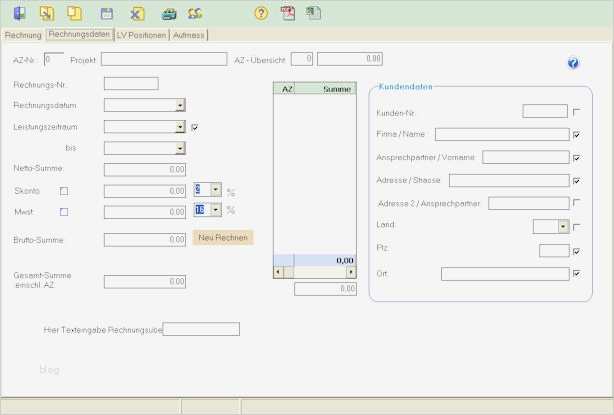Open the 'bis' end date dropdown
Screen dimensions: 614x415
[x=180, y=148]
